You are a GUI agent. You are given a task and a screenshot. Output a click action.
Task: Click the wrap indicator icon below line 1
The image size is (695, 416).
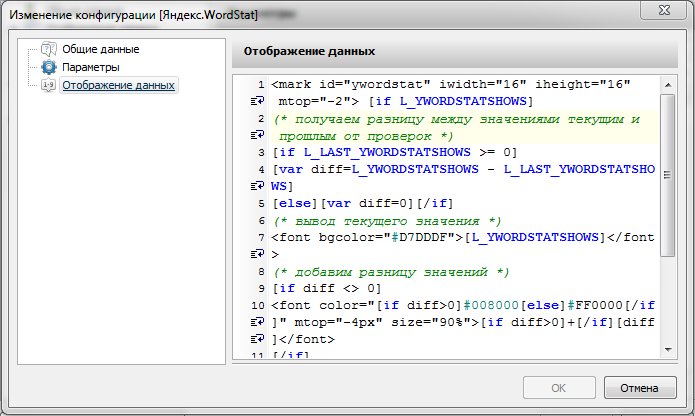pos(257,102)
